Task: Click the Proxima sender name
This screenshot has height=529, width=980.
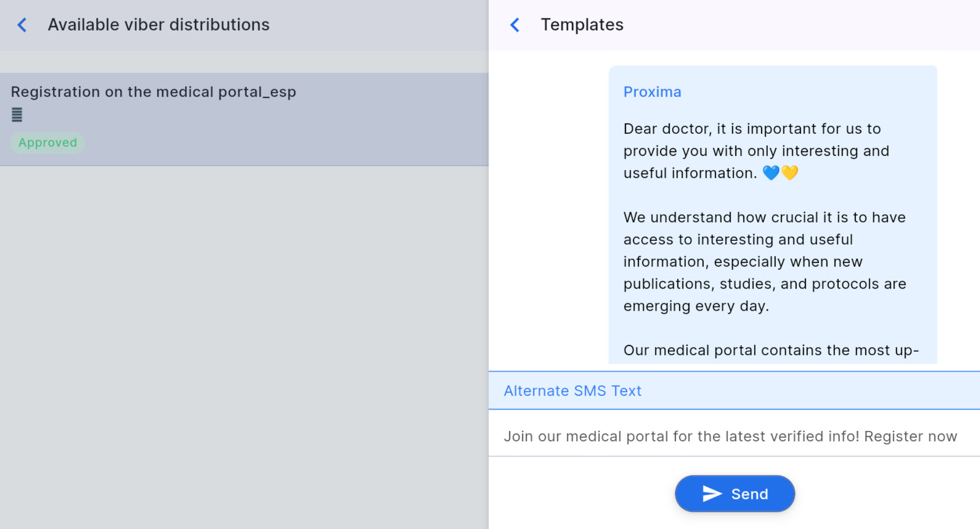Action: coord(652,92)
